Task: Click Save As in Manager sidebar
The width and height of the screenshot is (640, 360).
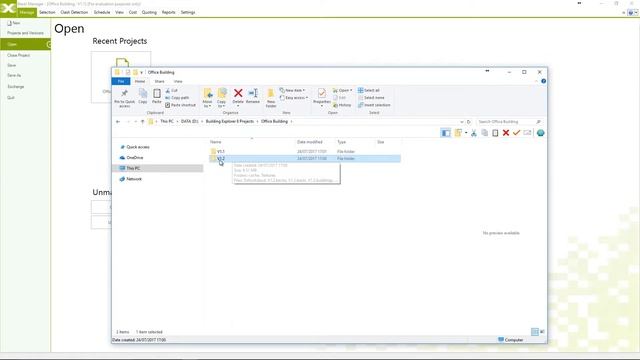Action: [14, 76]
